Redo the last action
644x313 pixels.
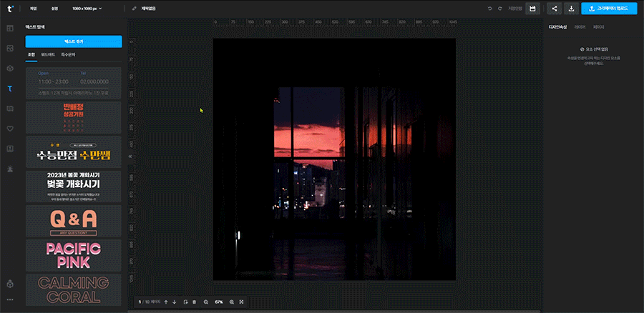tap(499, 9)
